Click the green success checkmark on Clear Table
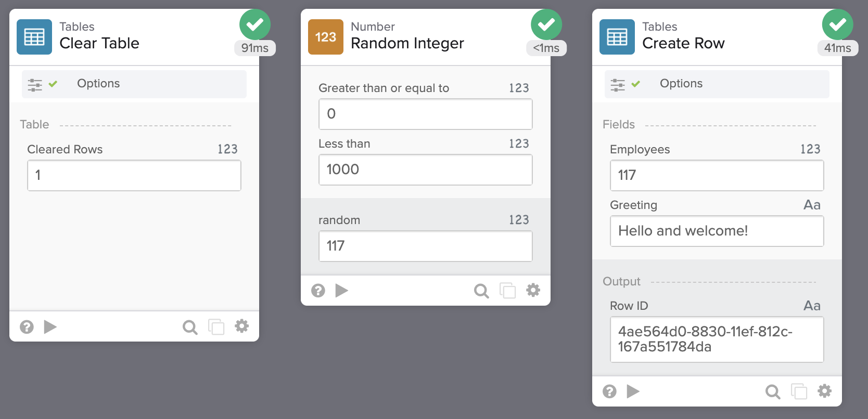 (x=255, y=24)
